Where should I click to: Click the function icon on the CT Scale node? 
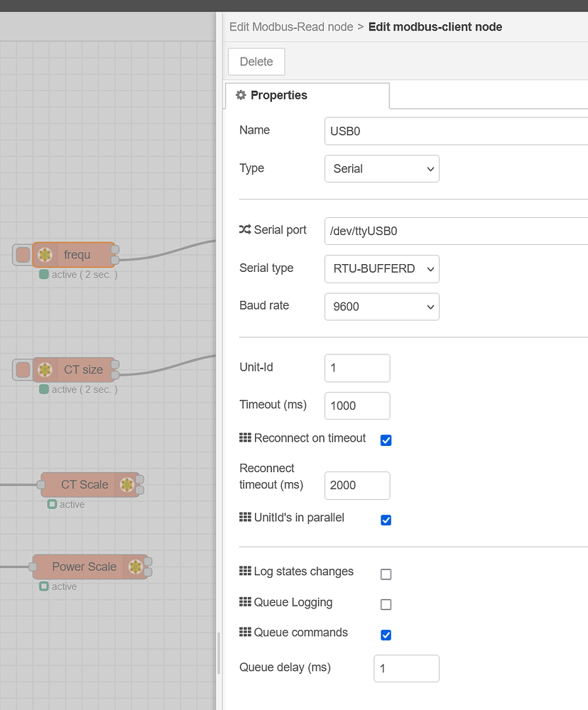point(127,484)
